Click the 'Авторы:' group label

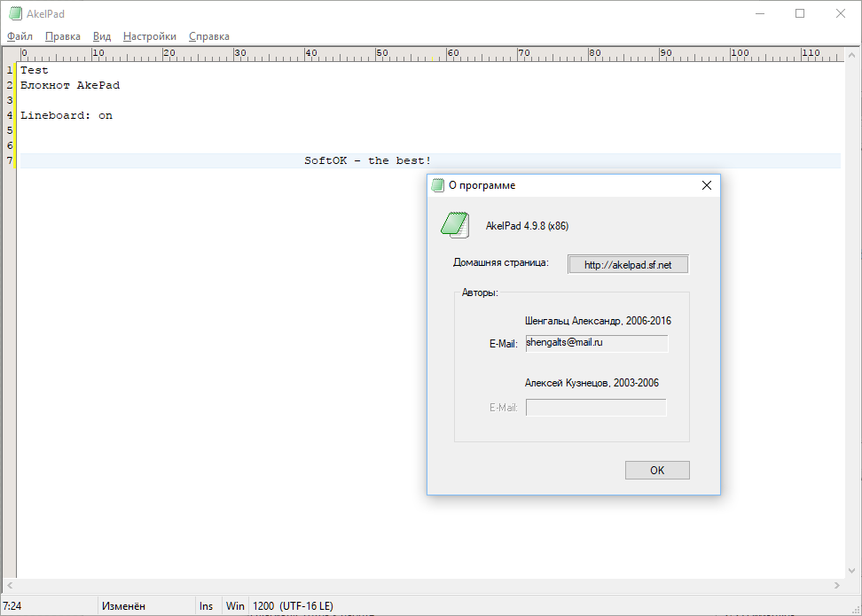click(x=480, y=292)
